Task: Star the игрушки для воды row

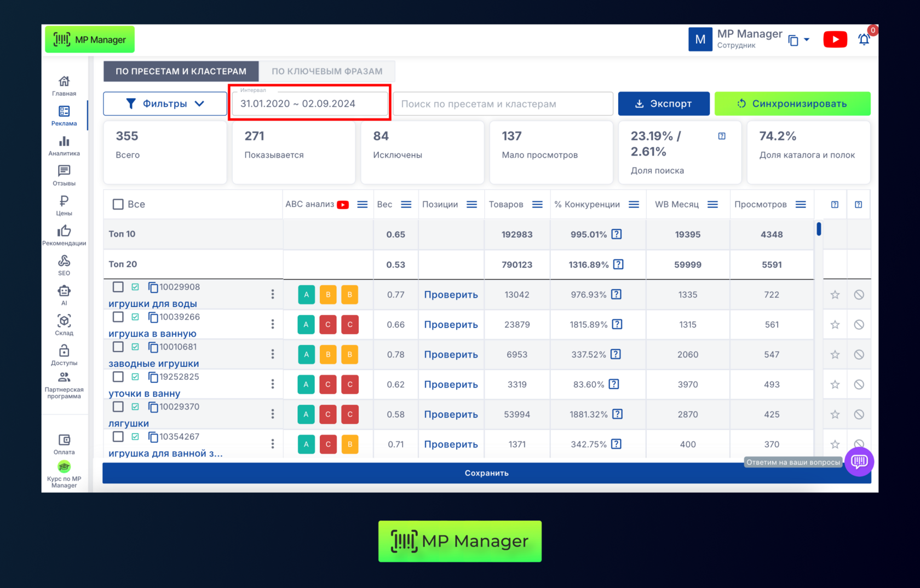Action: [835, 295]
